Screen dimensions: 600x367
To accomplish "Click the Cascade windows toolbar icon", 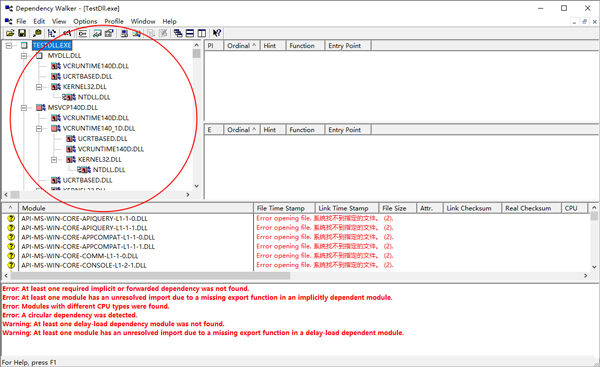I will click(178, 33).
